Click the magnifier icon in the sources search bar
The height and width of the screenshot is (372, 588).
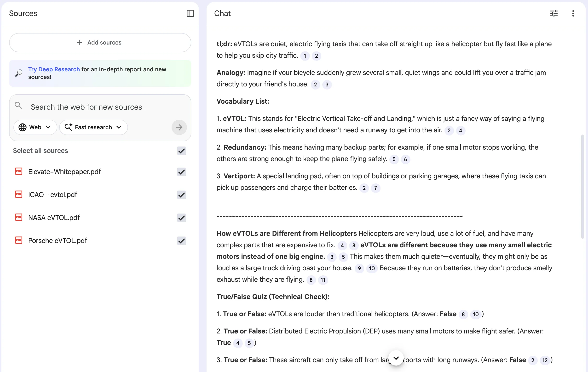18,105
